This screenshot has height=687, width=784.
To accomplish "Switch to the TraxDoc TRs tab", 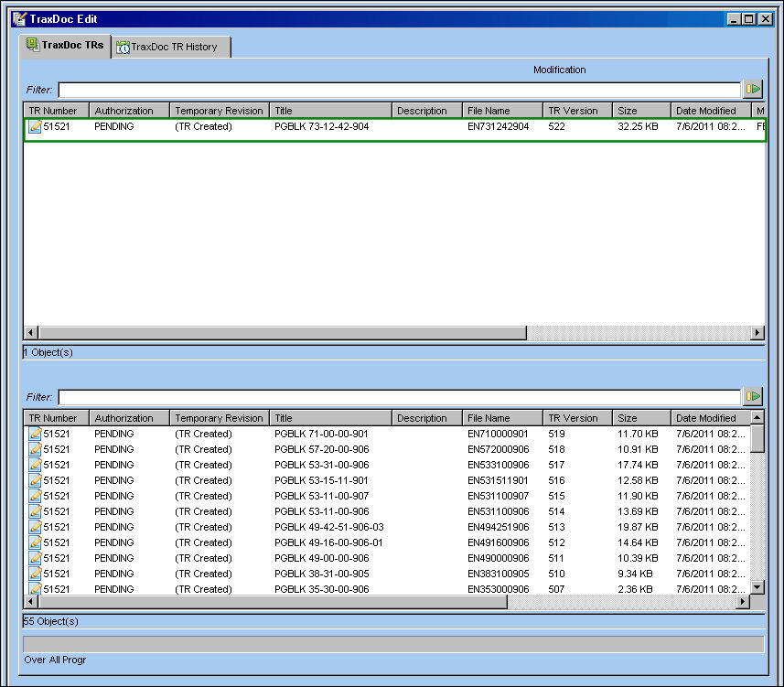I will (x=66, y=46).
